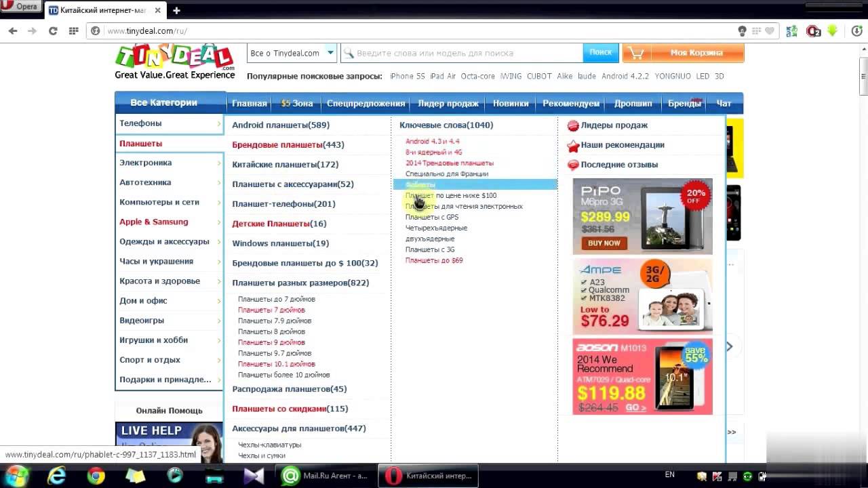The width and height of the screenshot is (868, 488).
Task: Select Четырехъядерные keyword
Action: coord(436,228)
